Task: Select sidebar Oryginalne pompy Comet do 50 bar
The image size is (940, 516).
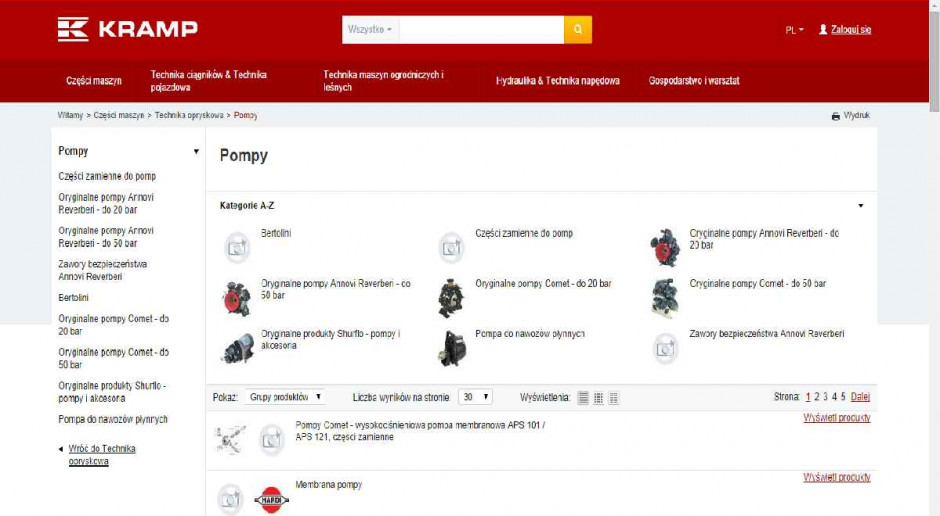Action: 113,358
